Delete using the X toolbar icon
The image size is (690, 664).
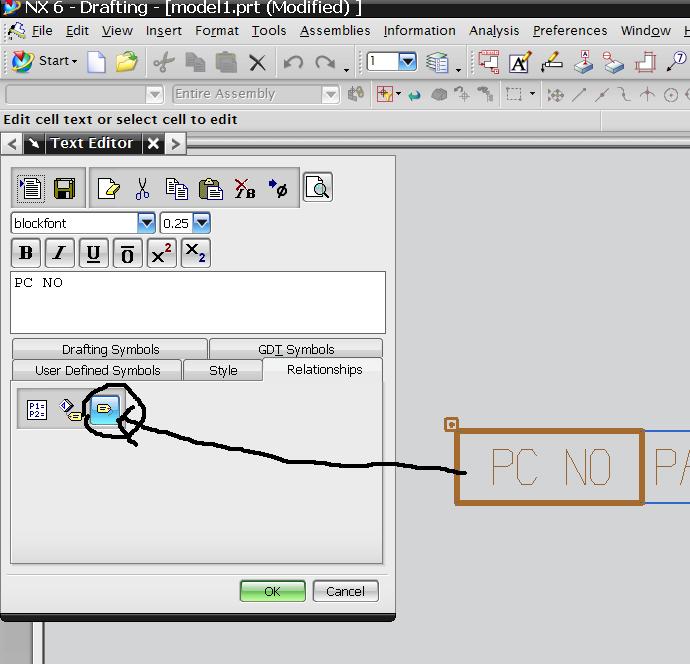[x=257, y=62]
